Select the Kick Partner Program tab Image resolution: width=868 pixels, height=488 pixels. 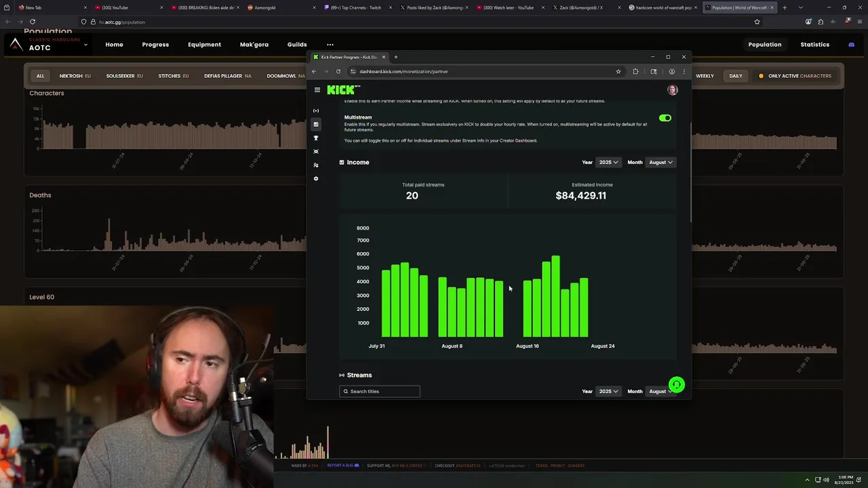(x=349, y=57)
